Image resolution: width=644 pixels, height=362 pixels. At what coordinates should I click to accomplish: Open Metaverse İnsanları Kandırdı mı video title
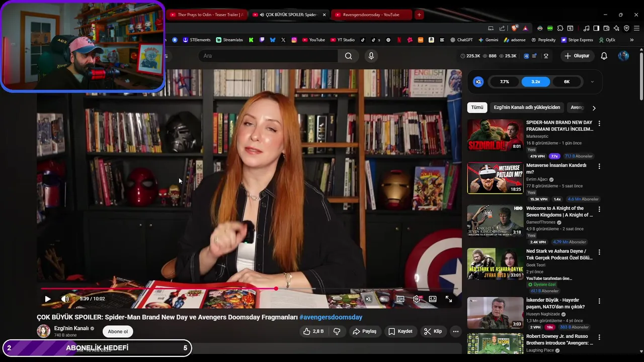coord(556,168)
